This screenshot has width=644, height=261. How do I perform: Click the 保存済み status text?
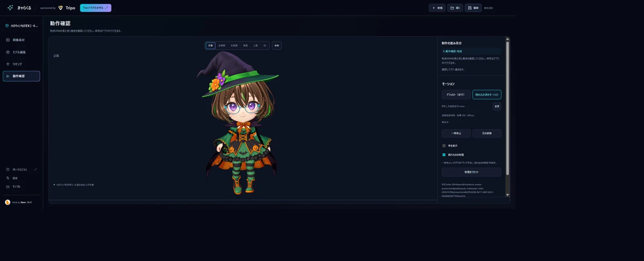point(488,8)
